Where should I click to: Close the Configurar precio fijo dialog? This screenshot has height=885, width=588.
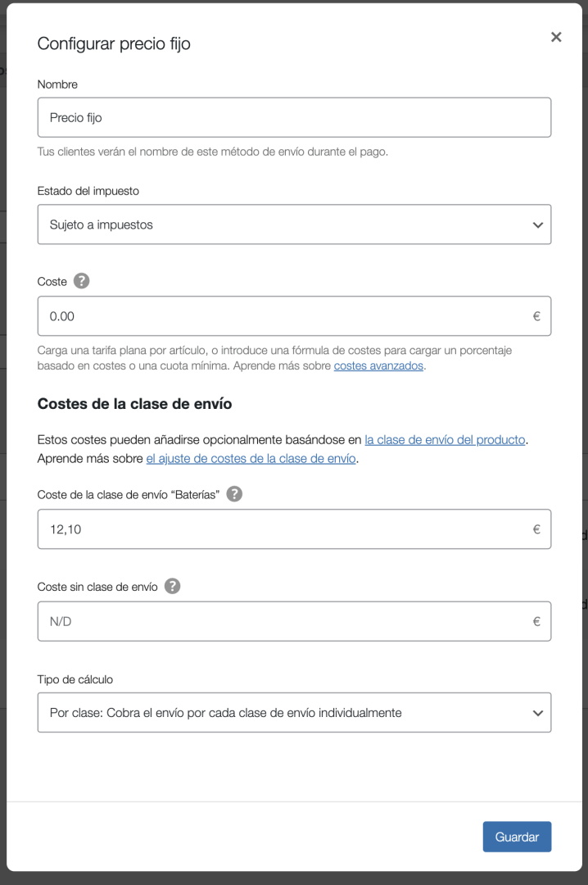(x=556, y=37)
